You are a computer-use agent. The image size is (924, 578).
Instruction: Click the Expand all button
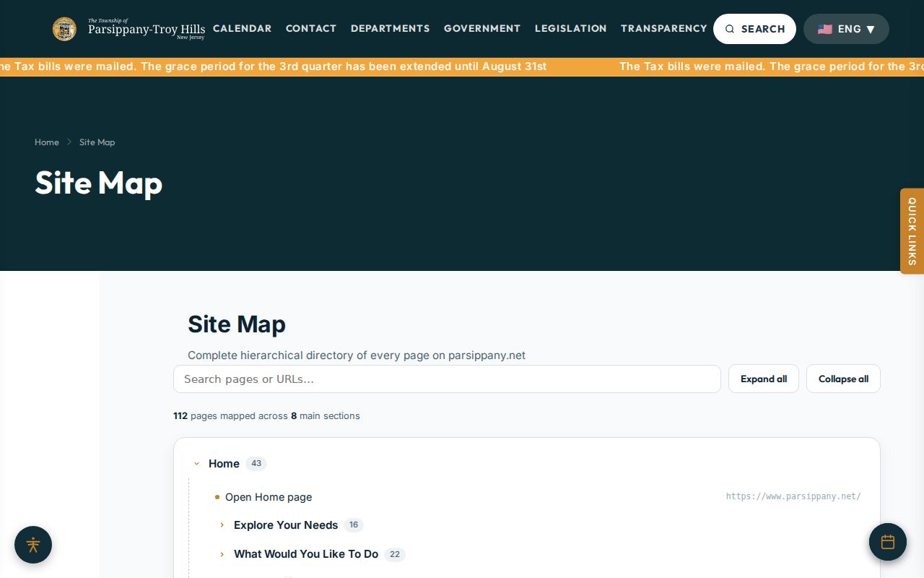pos(764,379)
